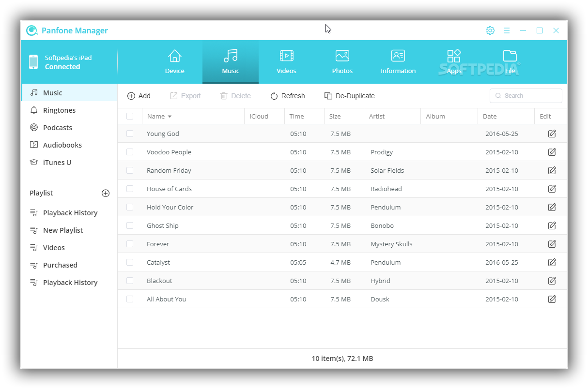Viewport: 588px width, 389px height.
Task: Open iTunes U in the sidebar
Action: point(70,163)
